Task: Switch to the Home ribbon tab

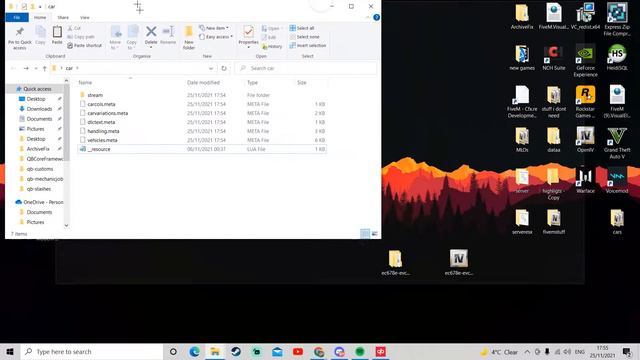Action: [40, 18]
